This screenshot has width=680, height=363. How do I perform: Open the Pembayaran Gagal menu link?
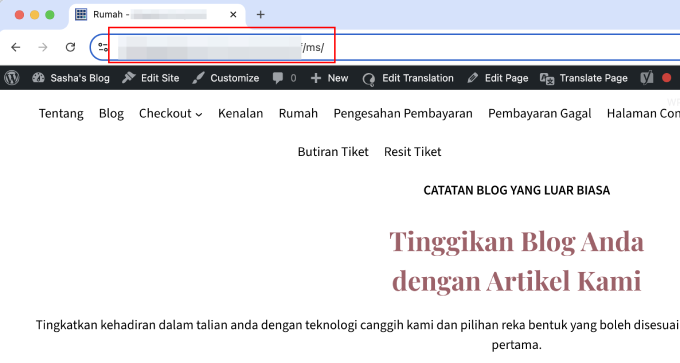tap(539, 114)
